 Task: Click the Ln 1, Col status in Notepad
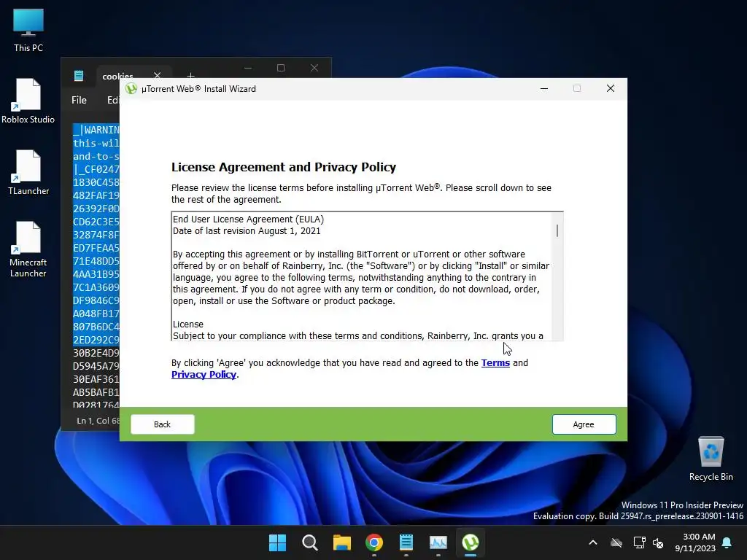click(x=98, y=421)
